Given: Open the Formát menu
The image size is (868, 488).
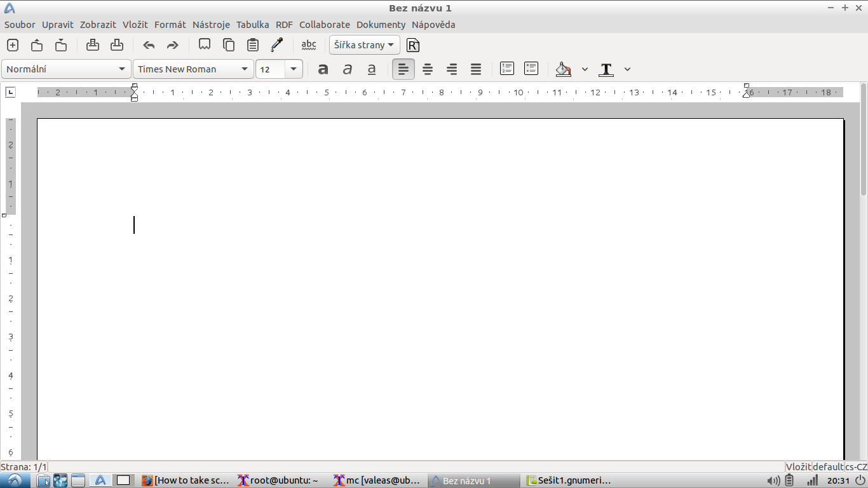Looking at the screenshot, I should [170, 25].
